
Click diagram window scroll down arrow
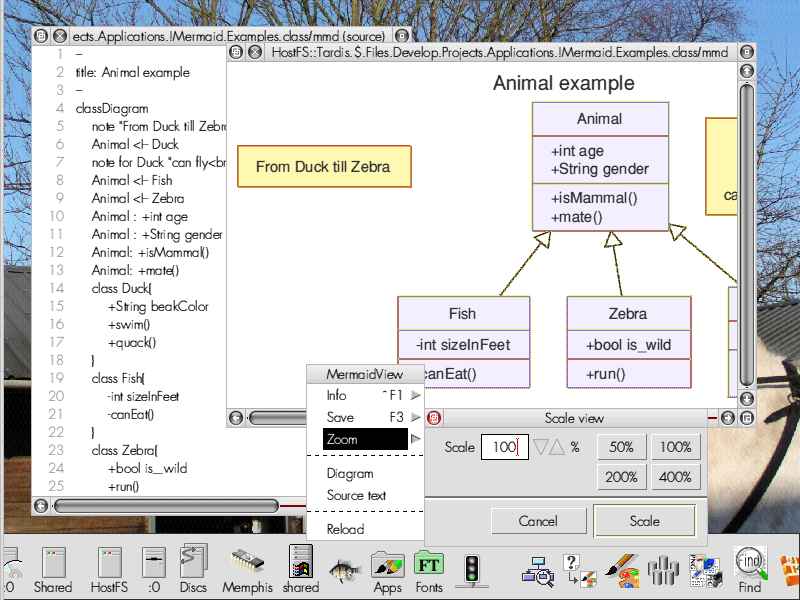[x=746, y=398]
